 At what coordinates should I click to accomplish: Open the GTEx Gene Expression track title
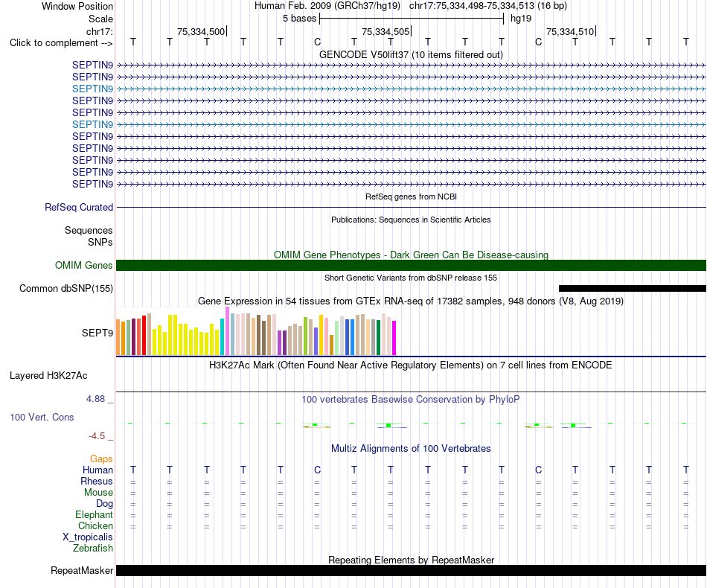point(411,301)
